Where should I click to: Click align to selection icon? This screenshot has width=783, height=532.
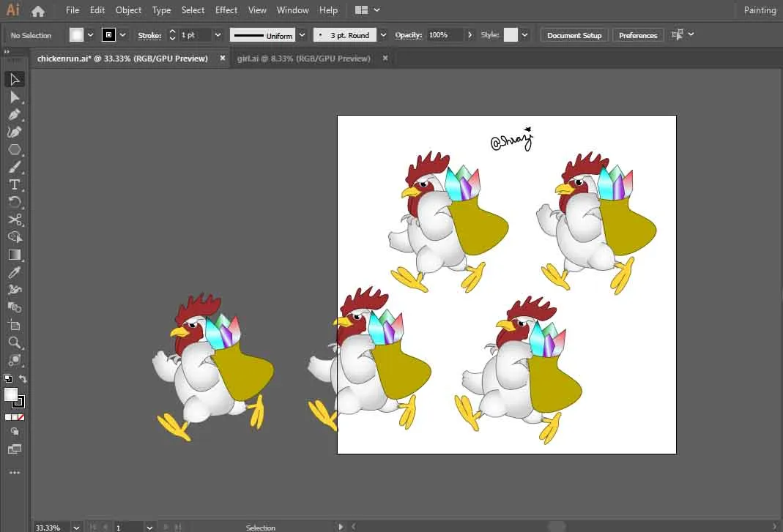(x=677, y=35)
